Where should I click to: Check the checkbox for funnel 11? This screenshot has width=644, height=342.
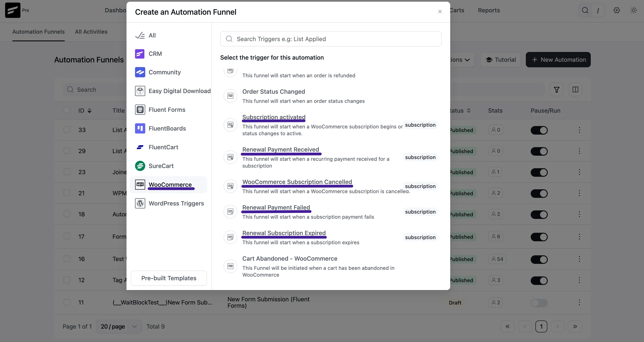(67, 302)
